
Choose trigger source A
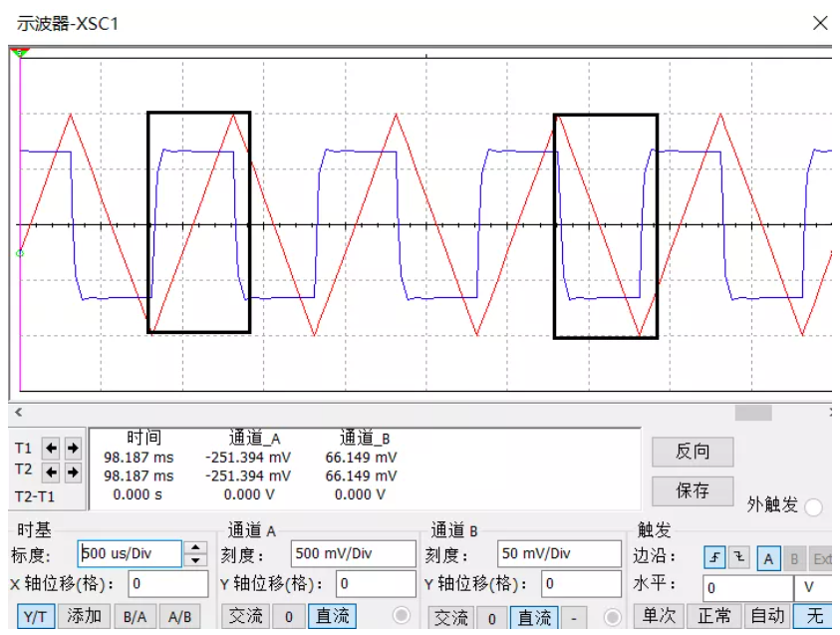(768, 559)
